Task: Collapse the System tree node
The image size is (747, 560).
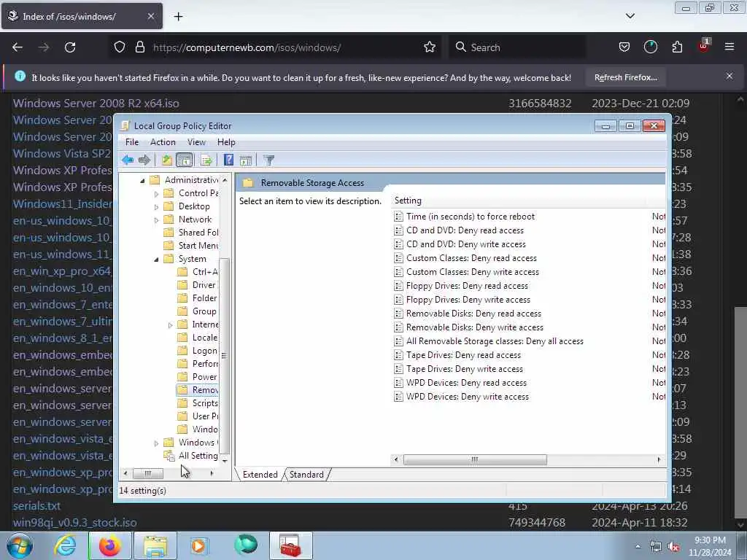Action: coord(156,260)
